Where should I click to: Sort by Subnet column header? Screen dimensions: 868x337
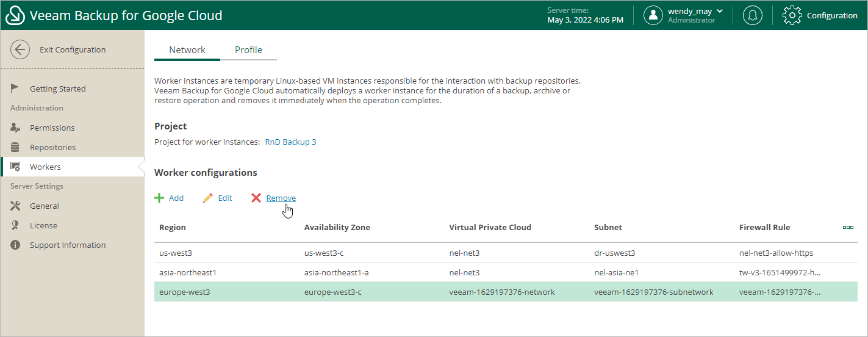608,227
